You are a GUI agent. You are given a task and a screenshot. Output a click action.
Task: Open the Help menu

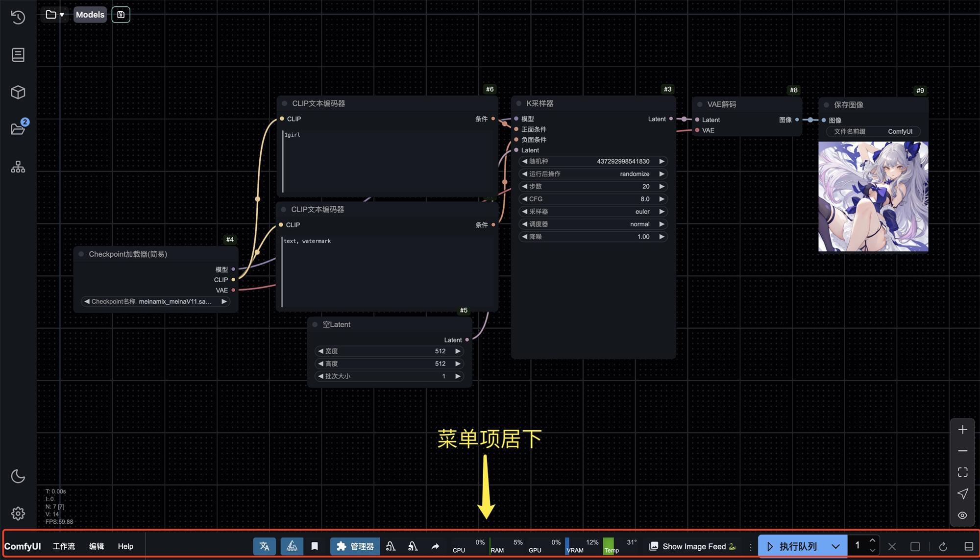tap(125, 546)
